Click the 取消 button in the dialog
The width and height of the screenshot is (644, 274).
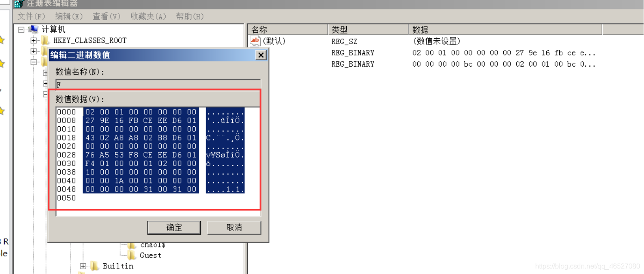pyautogui.click(x=234, y=228)
